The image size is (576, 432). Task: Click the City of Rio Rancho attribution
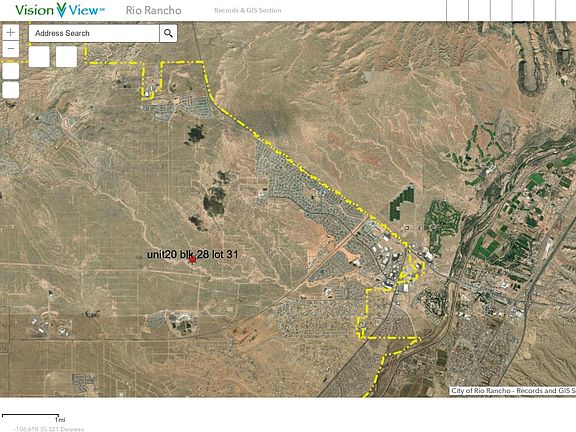point(513,391)
